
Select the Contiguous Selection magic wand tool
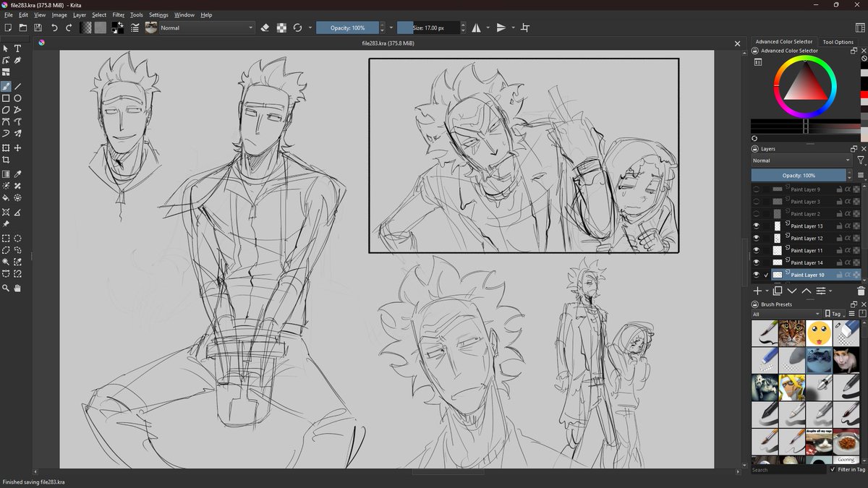click(6, 262)
